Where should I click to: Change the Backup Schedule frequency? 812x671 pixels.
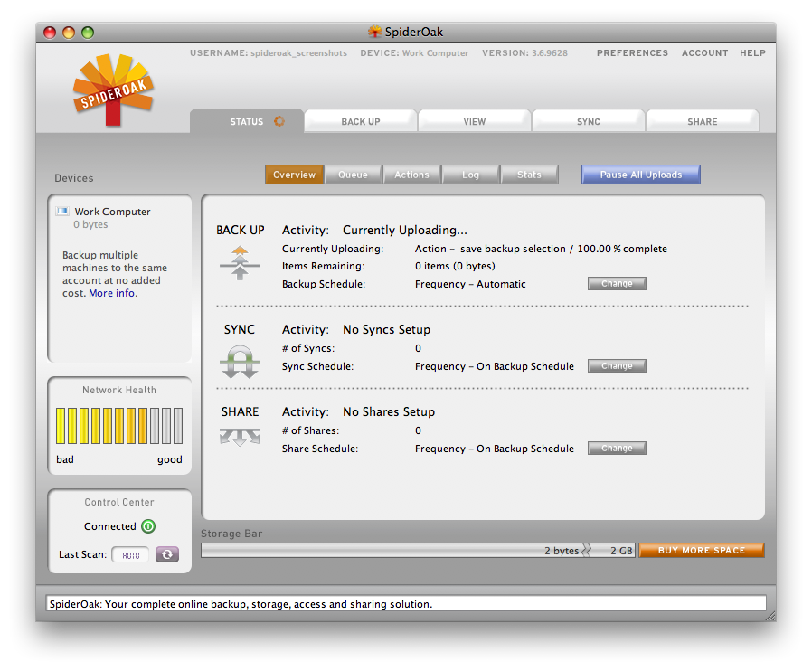pos(617,284)
